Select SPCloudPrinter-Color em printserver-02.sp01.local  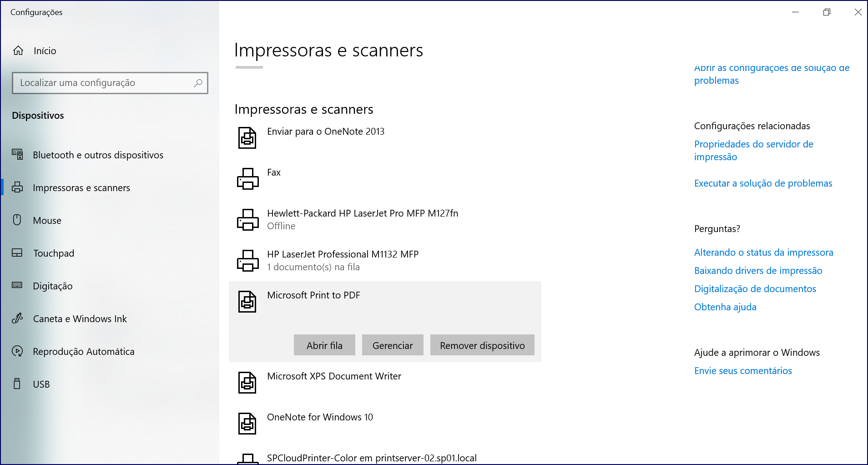coord(372,458)
